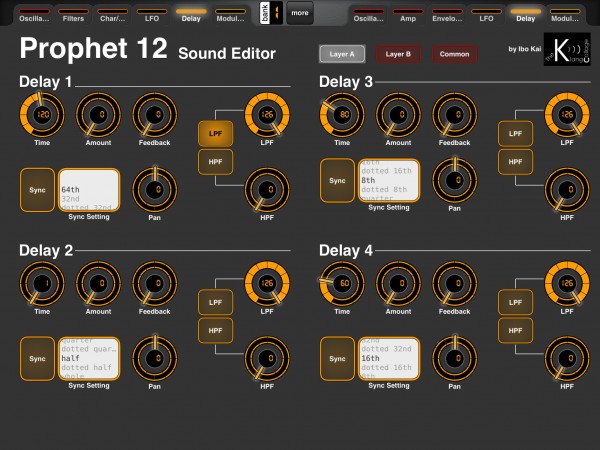Image resolution: width=600 pixels, height=450 pixels.
Task: Click the Delay 2 Time knob
Action: 42,283
